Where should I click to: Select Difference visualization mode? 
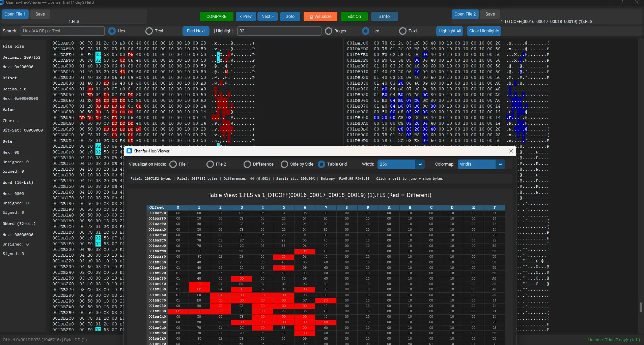247,164
